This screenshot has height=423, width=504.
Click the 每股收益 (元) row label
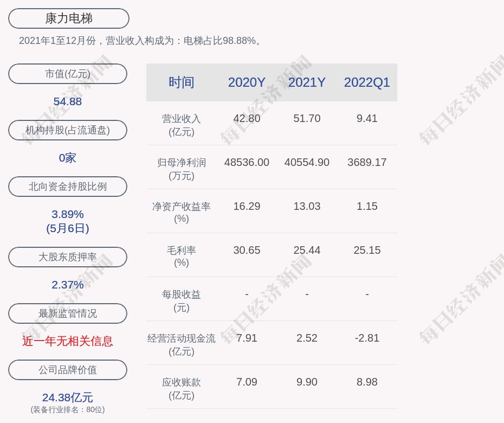click(x=182, y=301)
